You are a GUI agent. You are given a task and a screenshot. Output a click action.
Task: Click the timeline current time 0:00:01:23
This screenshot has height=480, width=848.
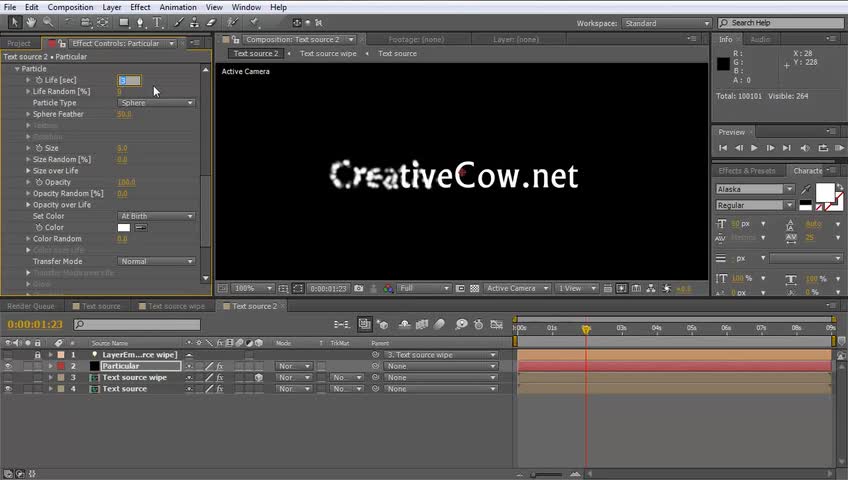coord(35,324)
